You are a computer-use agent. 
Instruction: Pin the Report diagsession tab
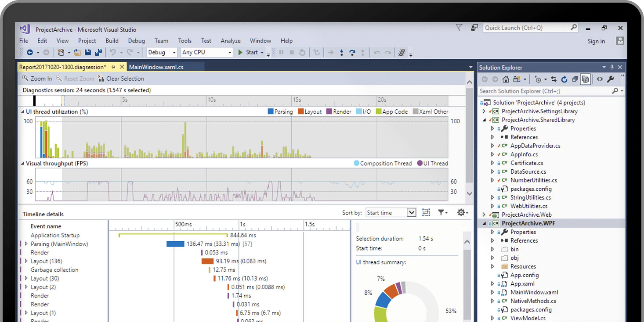pyautogui.click(x=113, y=67)
